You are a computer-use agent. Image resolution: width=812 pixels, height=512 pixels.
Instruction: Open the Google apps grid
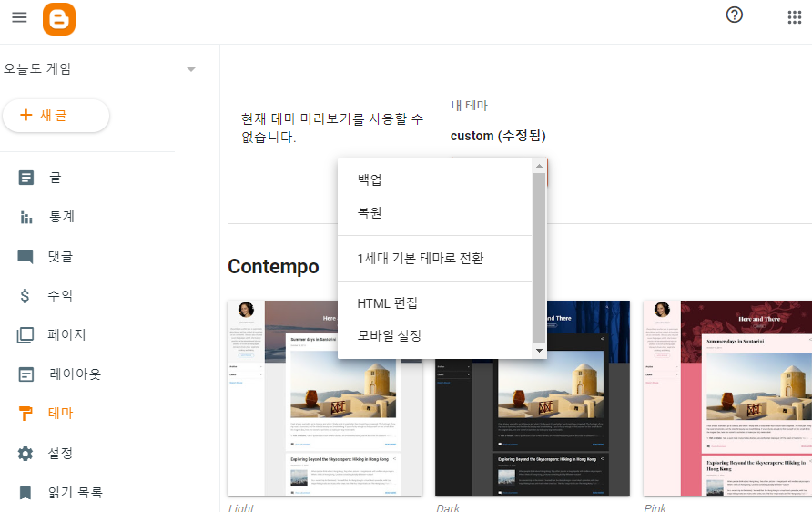[x=795, y=17]
